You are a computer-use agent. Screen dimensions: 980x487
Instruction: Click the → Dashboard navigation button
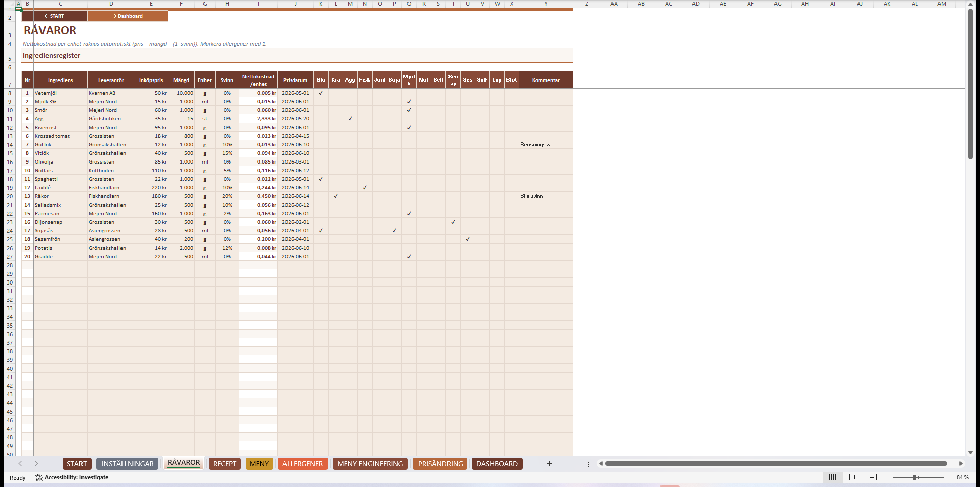click(x=128, y=16)
